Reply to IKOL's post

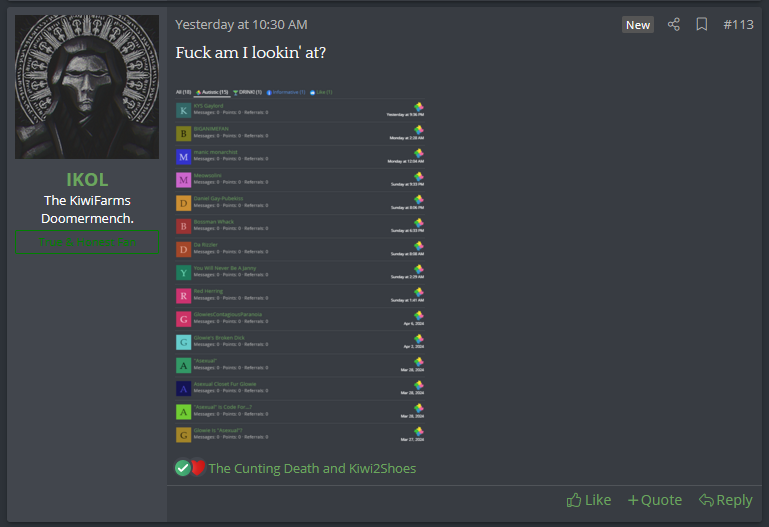pos(726,500)
